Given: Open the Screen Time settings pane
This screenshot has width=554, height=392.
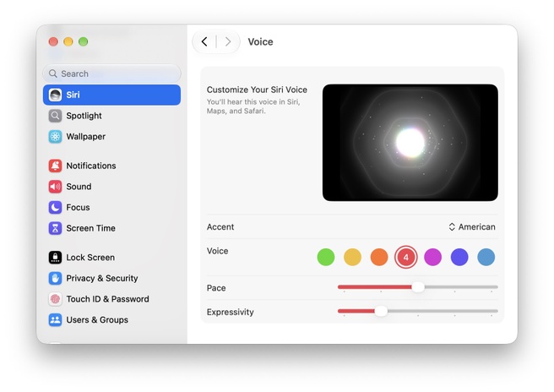Looking at the screenshot, I should [x=111, y=228].
